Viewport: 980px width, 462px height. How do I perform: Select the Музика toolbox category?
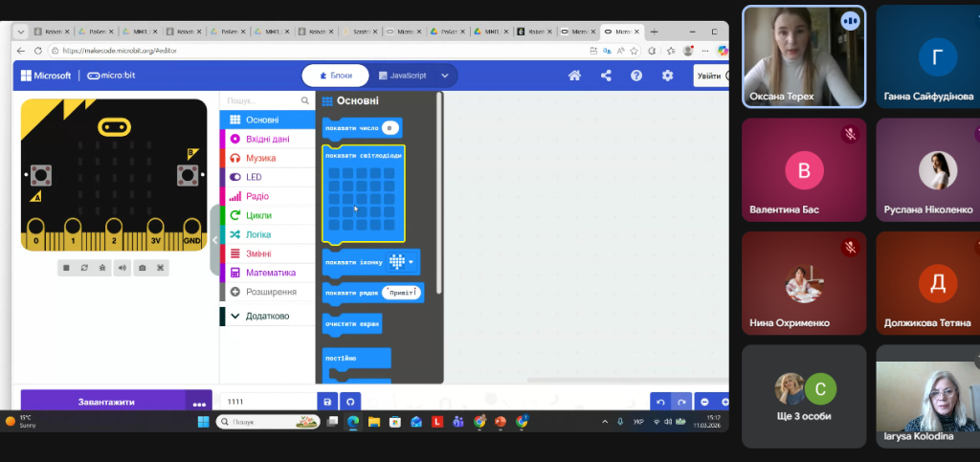pyautogui.click(x=260, y=158)
